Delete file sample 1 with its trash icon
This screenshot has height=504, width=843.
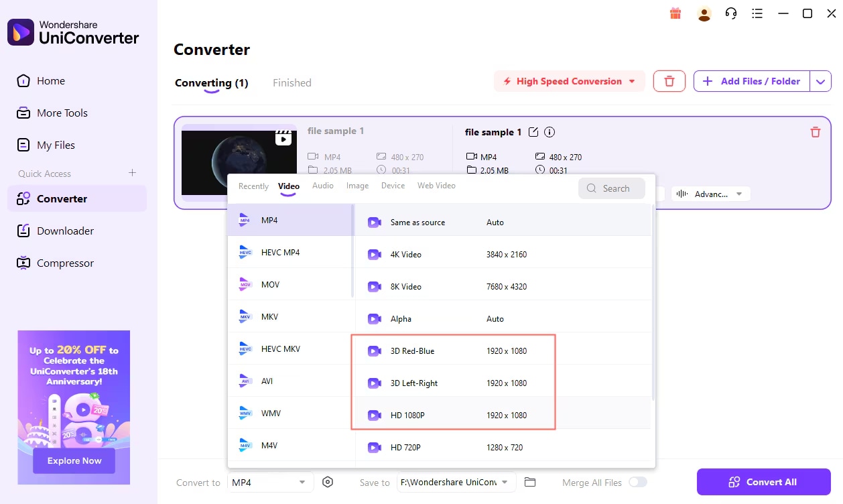coord(816,132)
